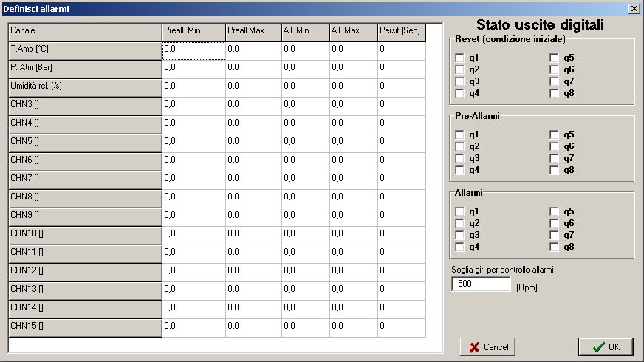
Task: Toggle q6 checkbox in Allarmi group
Action: point(555,223)
